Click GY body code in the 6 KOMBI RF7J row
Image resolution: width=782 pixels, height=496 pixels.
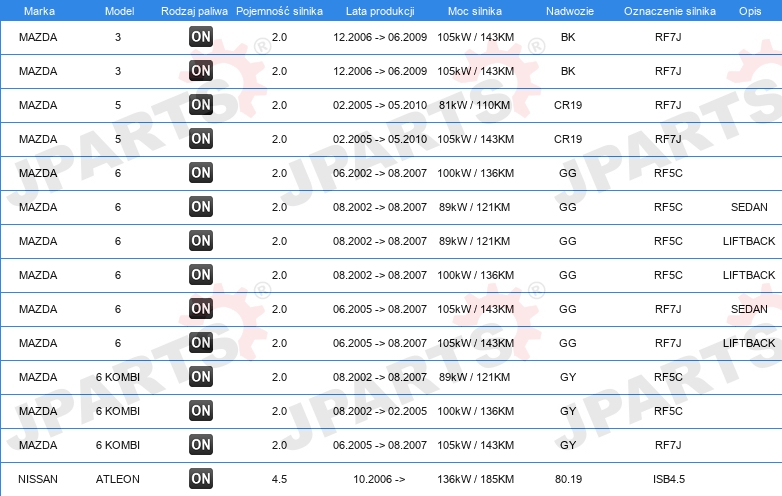pyautogui.click(x=568, y=445)
